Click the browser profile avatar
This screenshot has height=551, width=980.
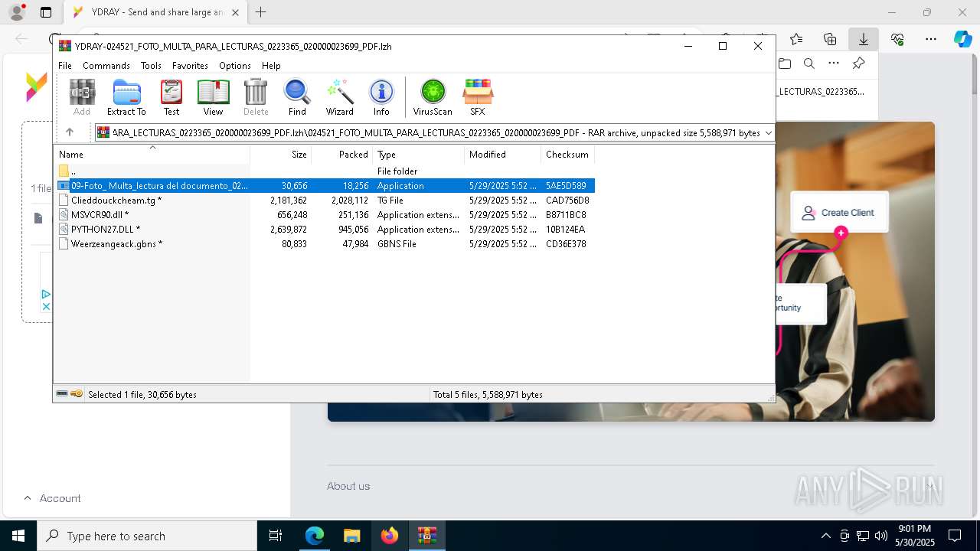[x=17, y=12]
